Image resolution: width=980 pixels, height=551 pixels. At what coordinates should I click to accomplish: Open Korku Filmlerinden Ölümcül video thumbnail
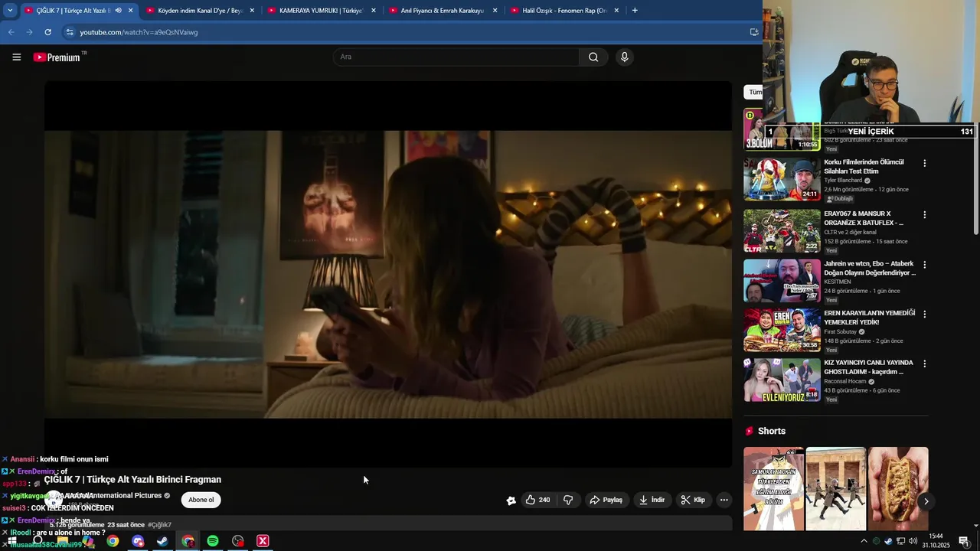(782, 179)
